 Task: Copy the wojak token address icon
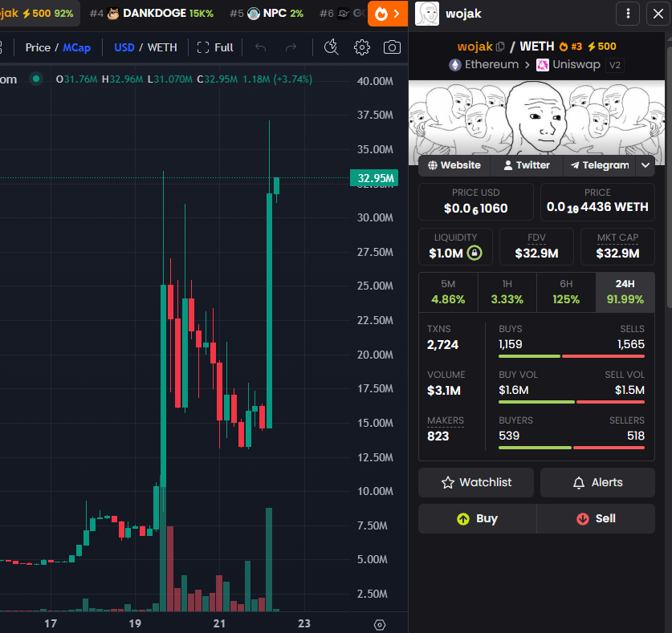[x=500, y=47]
